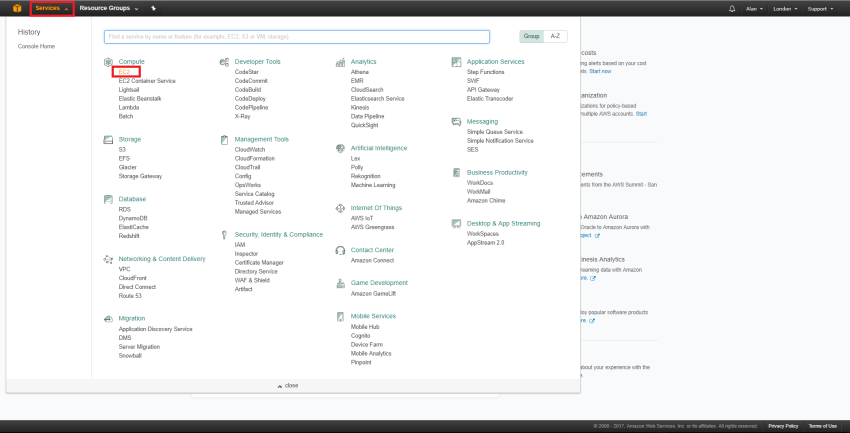Screen dimensions: 850x433
Task: Open Console Home from History
Action: [36, 47]
